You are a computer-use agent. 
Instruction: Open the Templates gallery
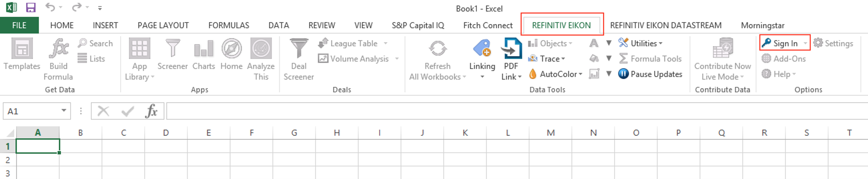(x=22, y=54)
